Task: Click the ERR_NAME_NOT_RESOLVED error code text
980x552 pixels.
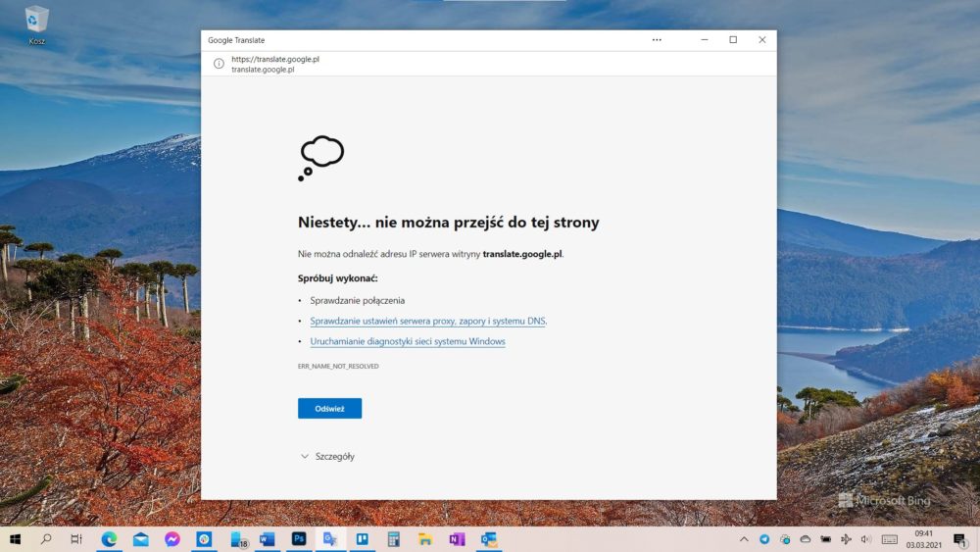Action: (x=338, y=367)
